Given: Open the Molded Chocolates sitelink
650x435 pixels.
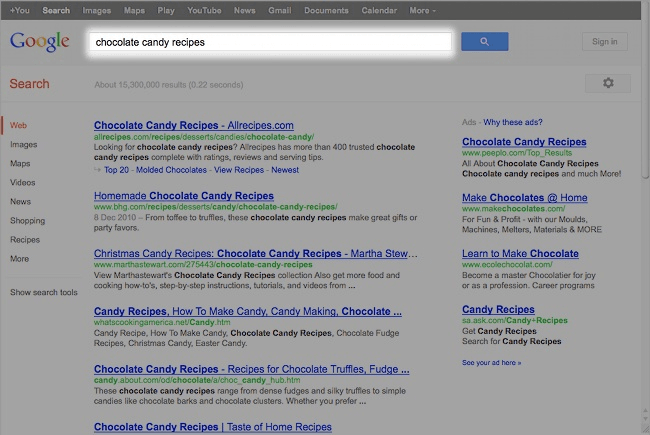Looking at the screenshot, I should (x=171, y=170).
